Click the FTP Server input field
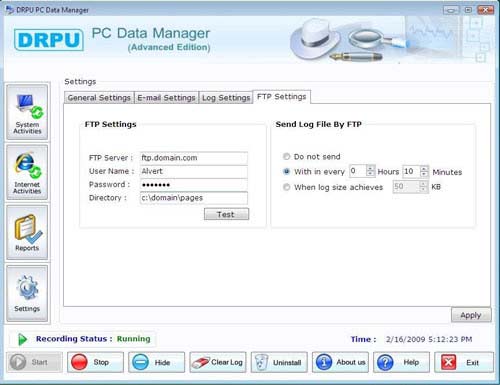500x385 pixels. pos(194,158)
